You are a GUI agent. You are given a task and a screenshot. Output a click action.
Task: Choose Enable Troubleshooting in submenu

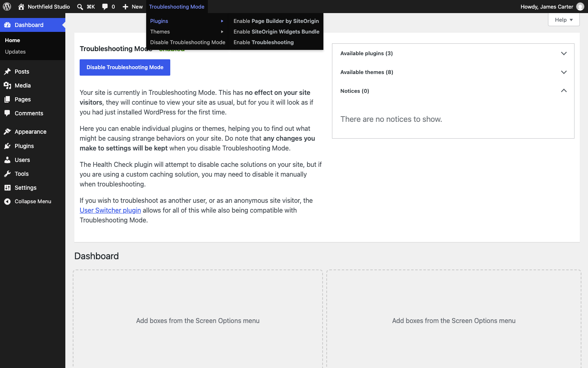point(276,42)
